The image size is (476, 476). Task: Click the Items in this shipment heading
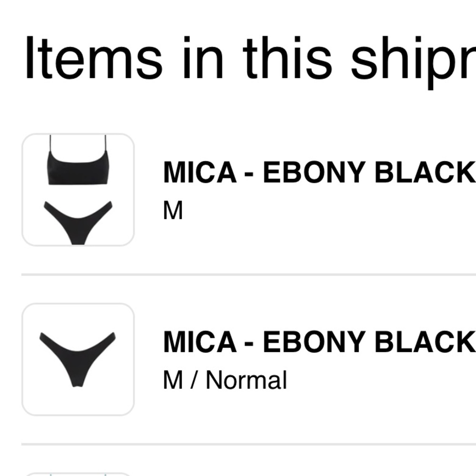(250, 58)
